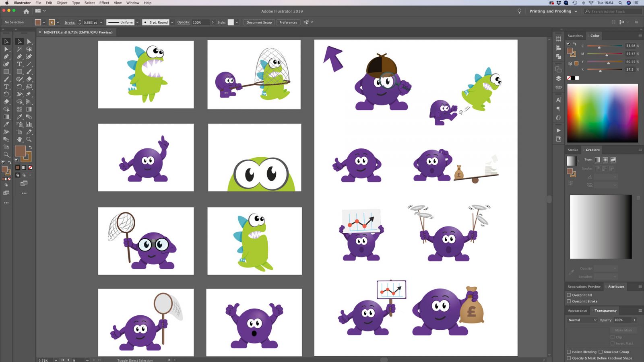
Task: Click the Document Setup button
Action: click(259, 22)
